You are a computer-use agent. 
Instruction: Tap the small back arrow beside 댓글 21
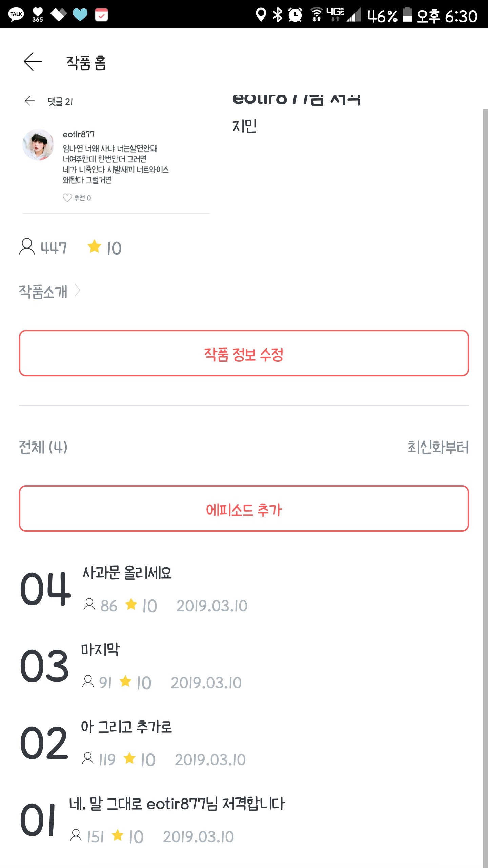pos(30,101)
